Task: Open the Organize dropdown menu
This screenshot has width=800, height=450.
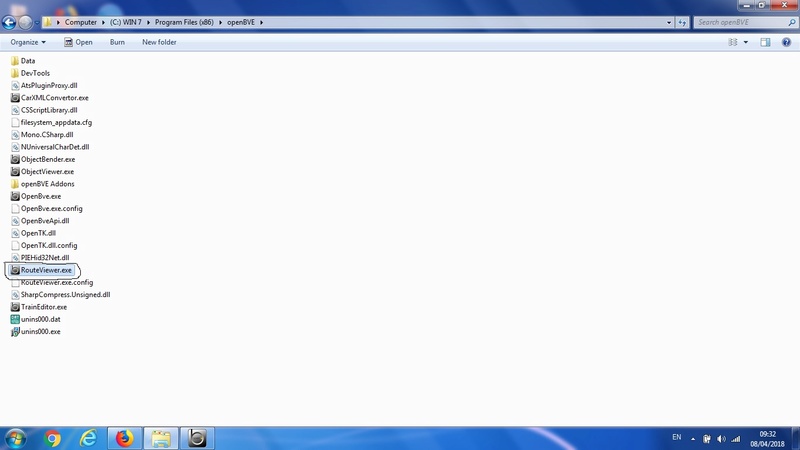Action: coord(28,42)
